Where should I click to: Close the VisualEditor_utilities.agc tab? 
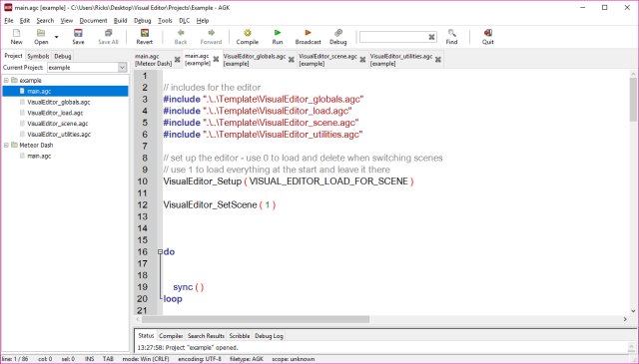(x=438, y=60)
